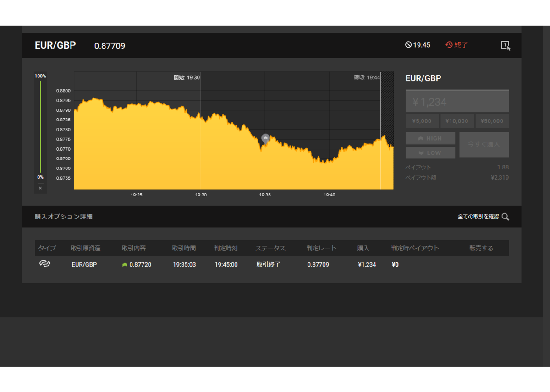Choose the ¥10,000 preset amount
Screen dimensions: 550x392
click(x=457, y=121)
